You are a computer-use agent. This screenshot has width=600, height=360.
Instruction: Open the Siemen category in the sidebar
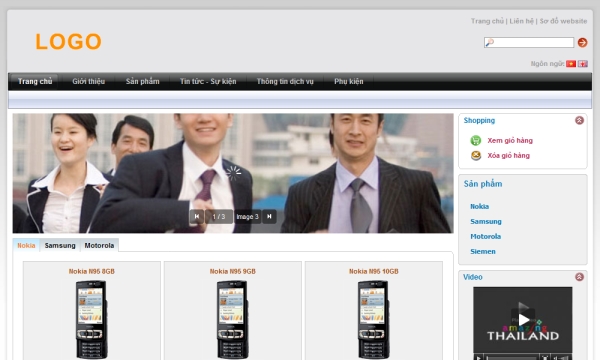(x=483, y=251)
